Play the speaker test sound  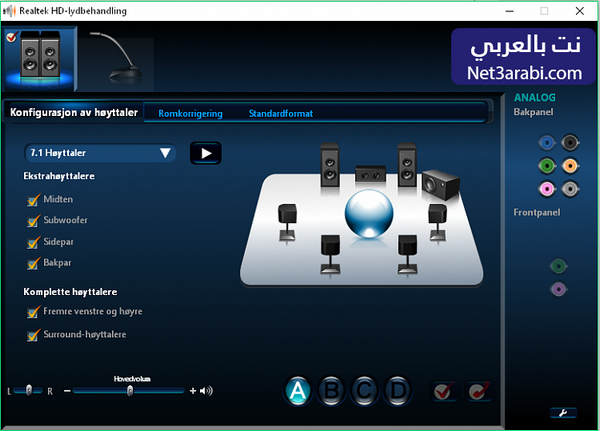tap(206, 153)
